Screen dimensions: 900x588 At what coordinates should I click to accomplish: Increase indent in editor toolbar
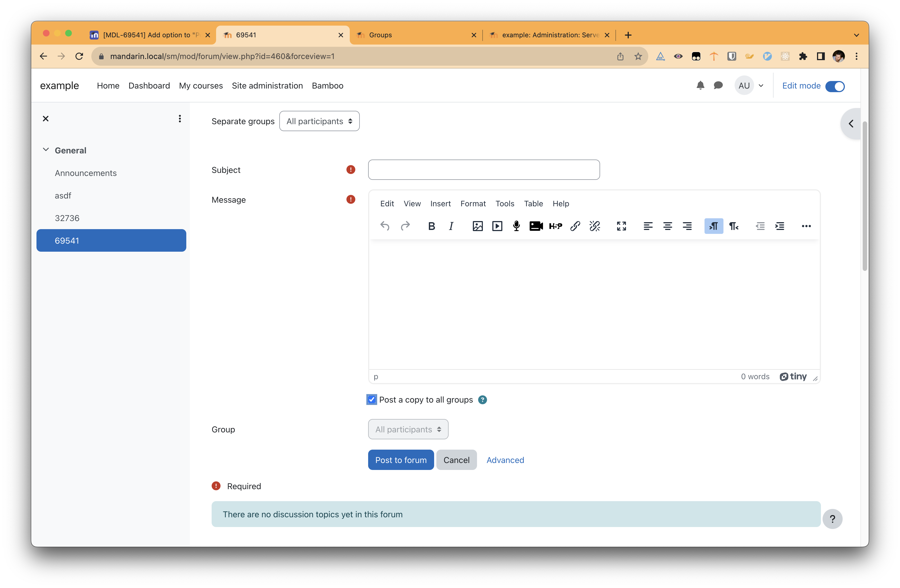[x=780, y=226]
